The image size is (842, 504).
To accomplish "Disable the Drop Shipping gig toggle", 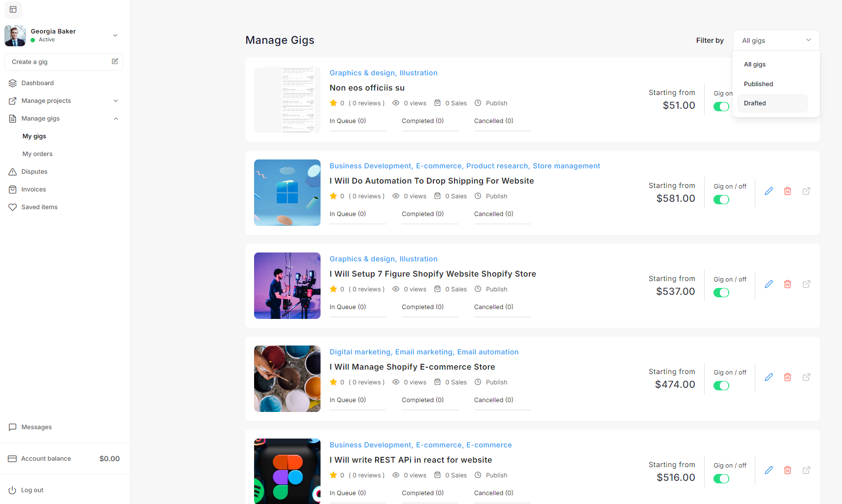I will coord(721,200).
